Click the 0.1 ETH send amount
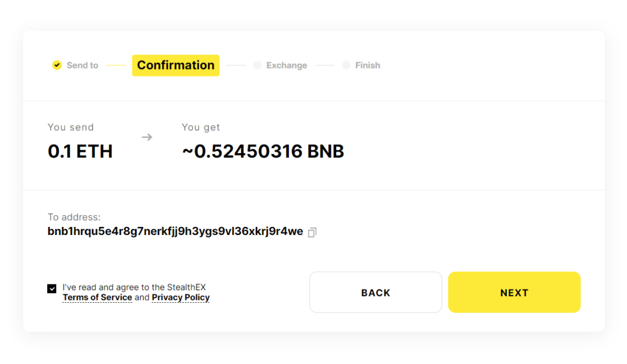This screenshot has height=364, width=627. pyautogui.click(x=80, y=151)
